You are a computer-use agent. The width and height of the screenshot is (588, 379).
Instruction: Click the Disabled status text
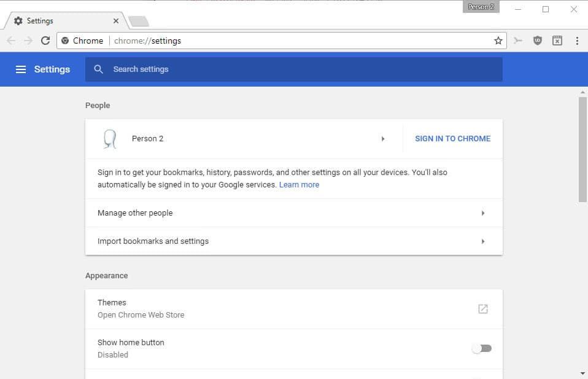pos(113,354)
